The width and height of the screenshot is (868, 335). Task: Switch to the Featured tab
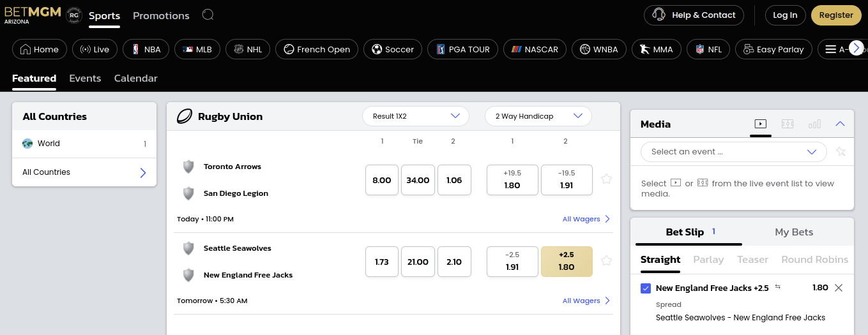click(34, 78)
